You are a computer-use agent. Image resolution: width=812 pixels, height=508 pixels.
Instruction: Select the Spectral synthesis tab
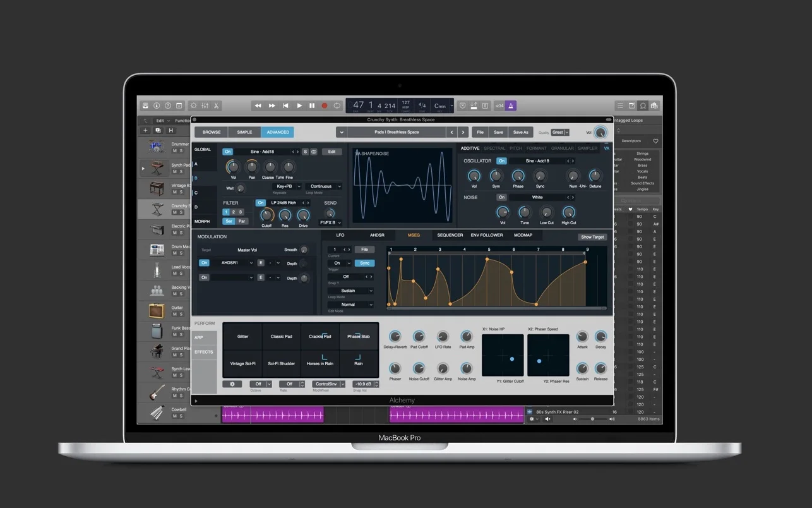(x=494, y=148)
